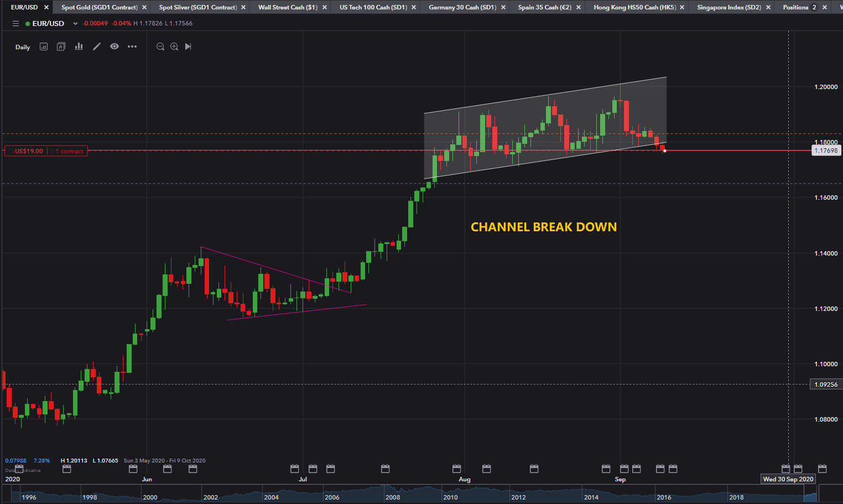Expand the EUR/USD instrument dropdown
The height and width of the screenshot is (504, 843).
click(75, 24)
